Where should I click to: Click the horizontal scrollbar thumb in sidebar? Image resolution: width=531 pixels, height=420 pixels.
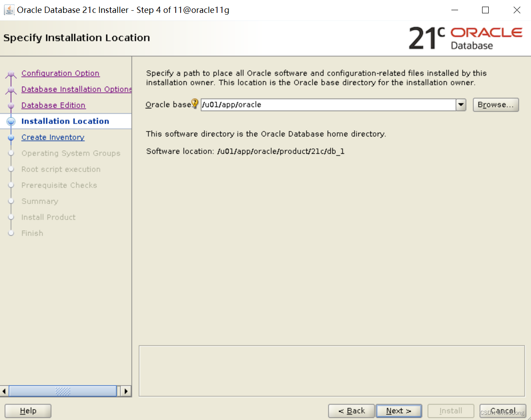point(63,391)
